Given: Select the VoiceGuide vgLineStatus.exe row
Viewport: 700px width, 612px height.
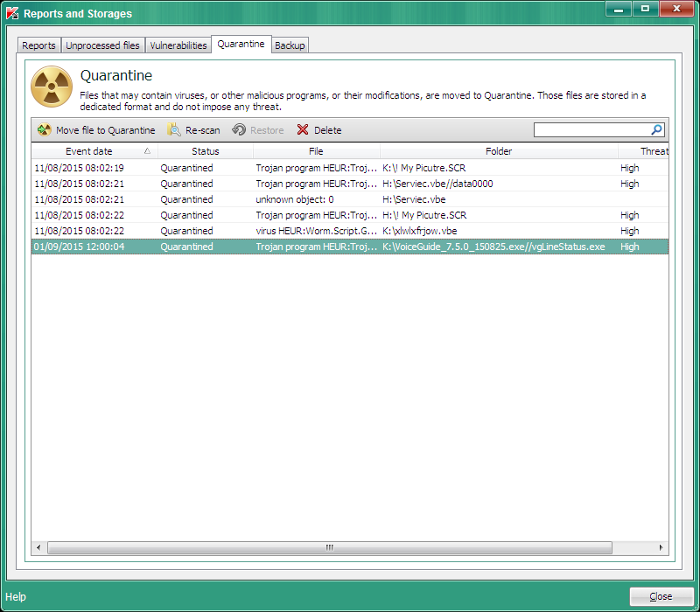Looking at the screenshot, I should click(x=350, y=247).
